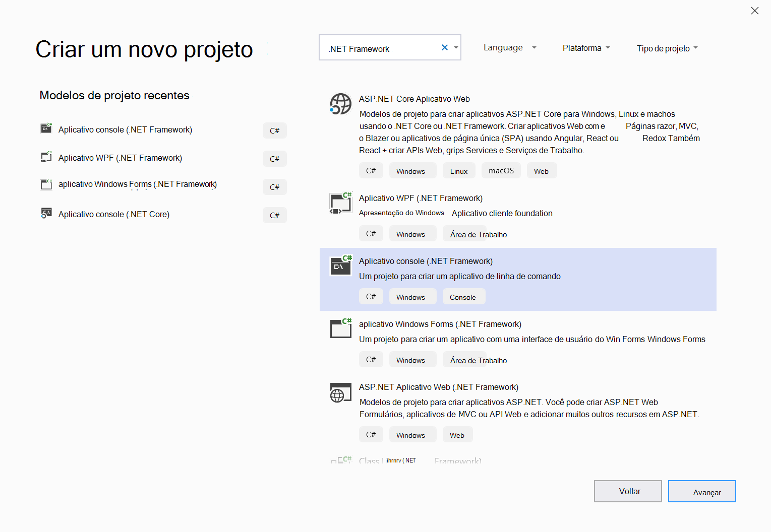Select Aplicativo WPF (.NET Framework) in results list

[x=421, y=198]
